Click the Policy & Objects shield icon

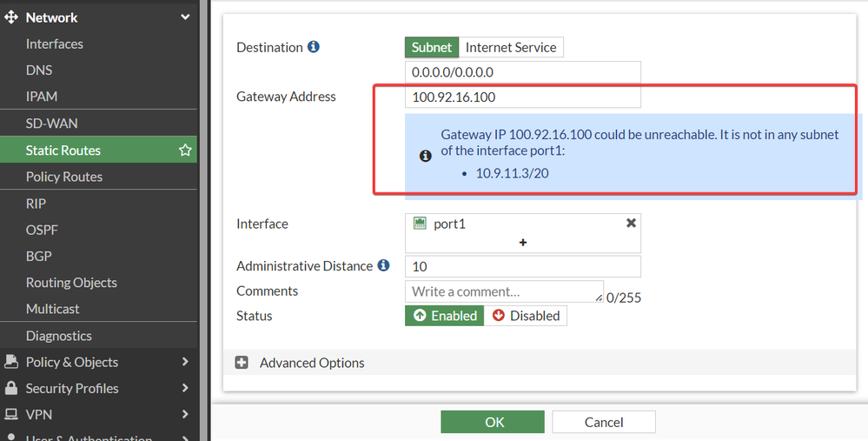coord(11,362)
